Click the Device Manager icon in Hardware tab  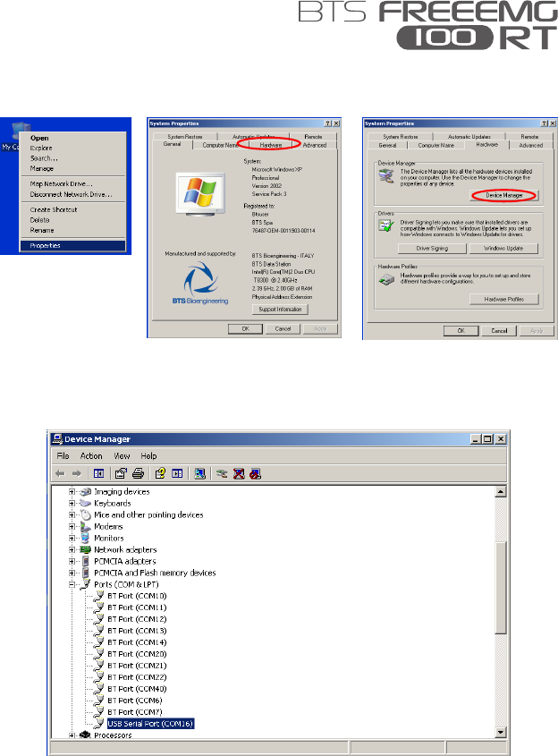point(386,176)
